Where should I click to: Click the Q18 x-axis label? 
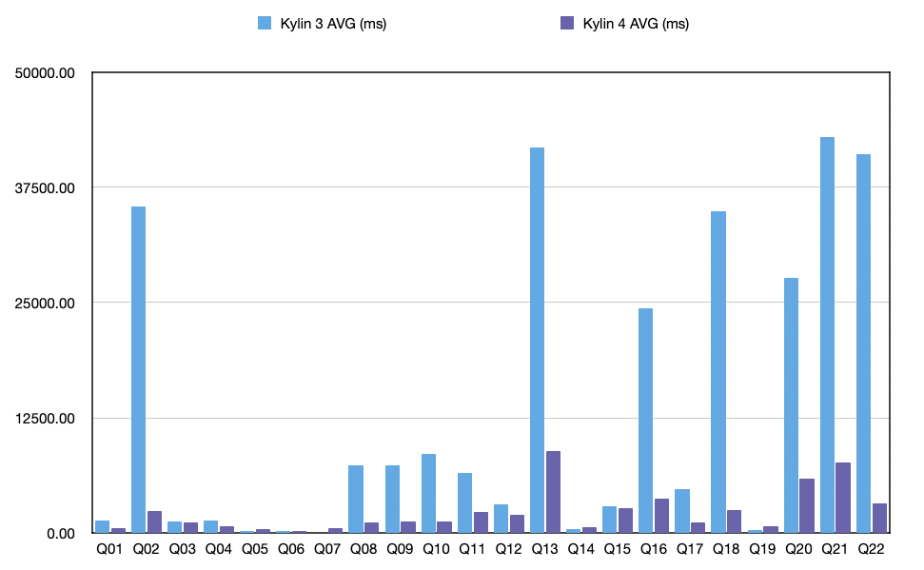pos(726,549)
